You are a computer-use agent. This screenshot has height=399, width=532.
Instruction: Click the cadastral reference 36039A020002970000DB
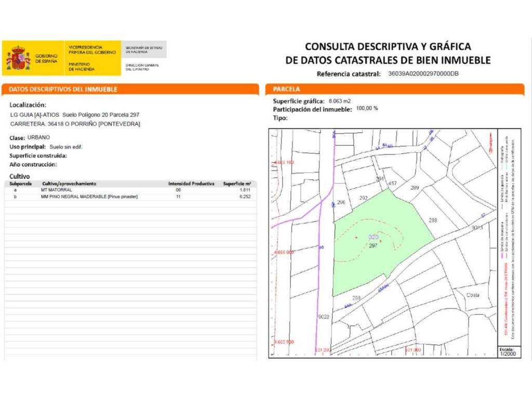coord(423,74)
